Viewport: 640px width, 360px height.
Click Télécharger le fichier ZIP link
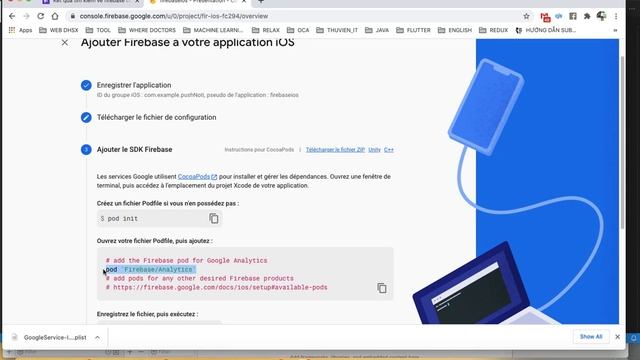pos(335,150)
